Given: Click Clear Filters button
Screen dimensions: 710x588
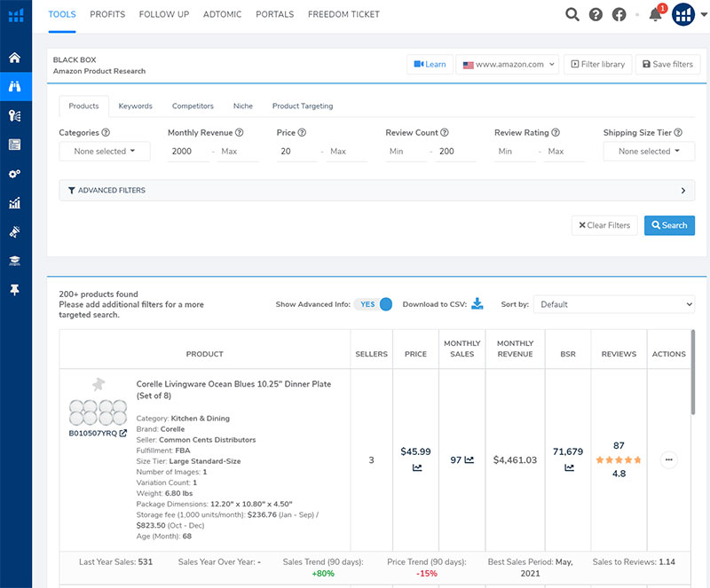Looking at the screenshot, I should point(604,225).
